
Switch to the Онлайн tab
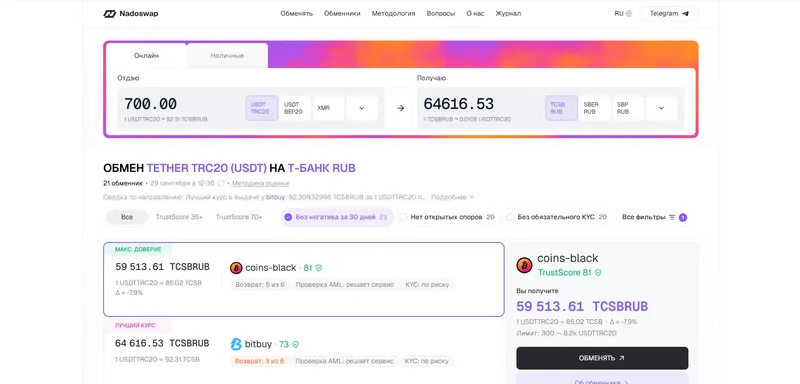pos(146,56)
